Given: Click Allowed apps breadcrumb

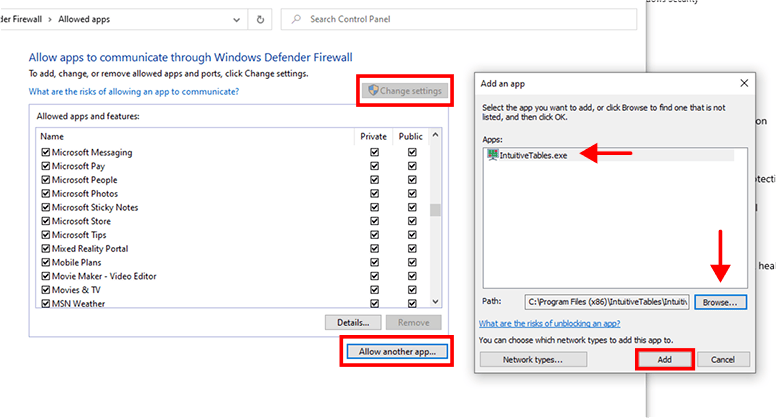Looking at the screenshot, I should click(84, 19).
